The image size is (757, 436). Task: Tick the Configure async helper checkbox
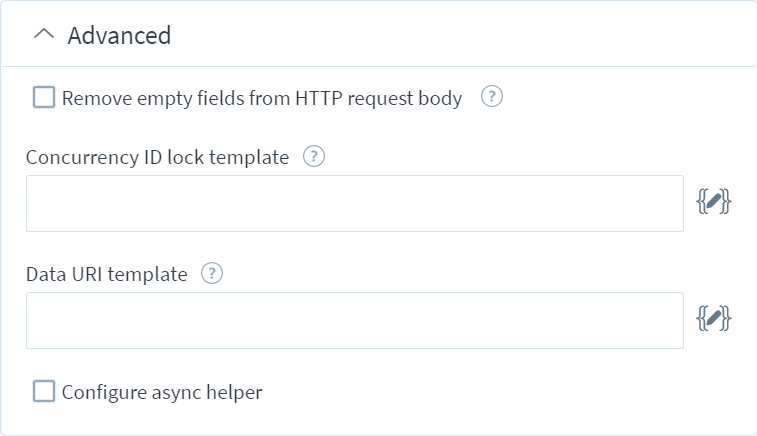[44, 391]
